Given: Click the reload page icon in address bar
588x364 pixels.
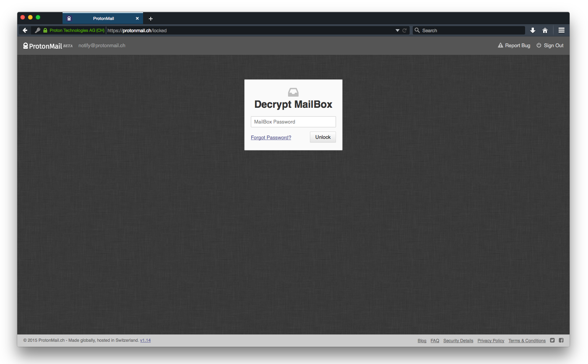Looking at the screenshot, I should [404, 30].
